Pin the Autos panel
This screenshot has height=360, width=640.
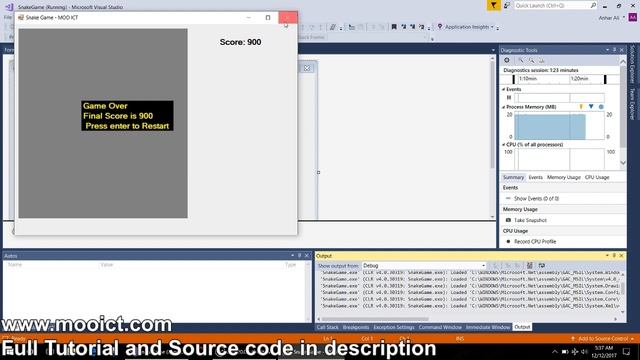coord(300,256)
